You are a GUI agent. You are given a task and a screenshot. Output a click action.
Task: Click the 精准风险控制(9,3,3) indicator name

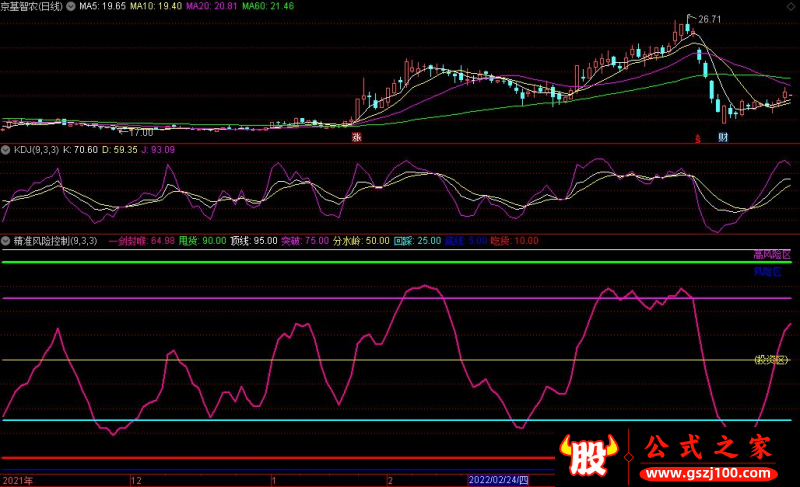tap(55, 241)
